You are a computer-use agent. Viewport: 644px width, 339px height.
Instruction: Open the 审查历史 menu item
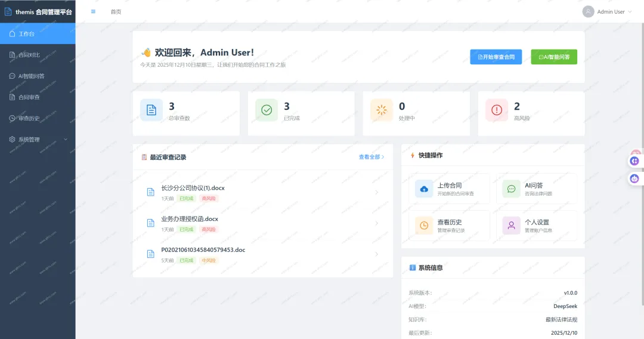[x=38, y=118]
